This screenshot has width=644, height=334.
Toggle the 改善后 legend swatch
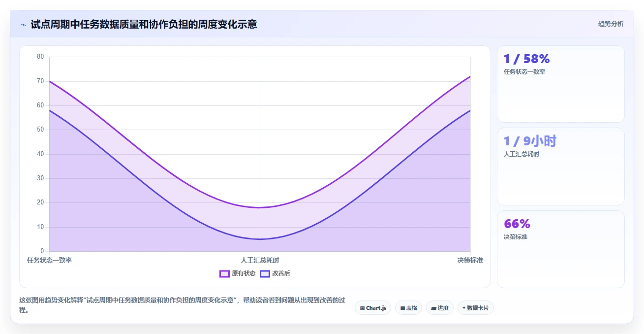[265, 273]
